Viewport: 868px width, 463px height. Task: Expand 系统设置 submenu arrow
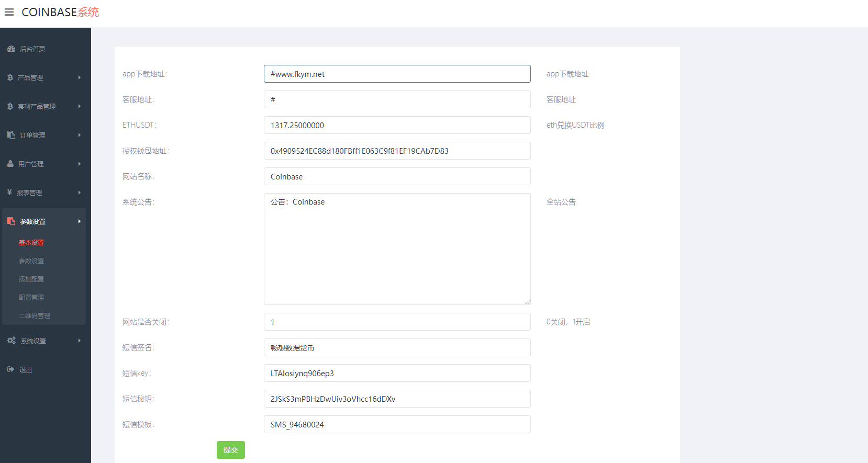(80, 341)
